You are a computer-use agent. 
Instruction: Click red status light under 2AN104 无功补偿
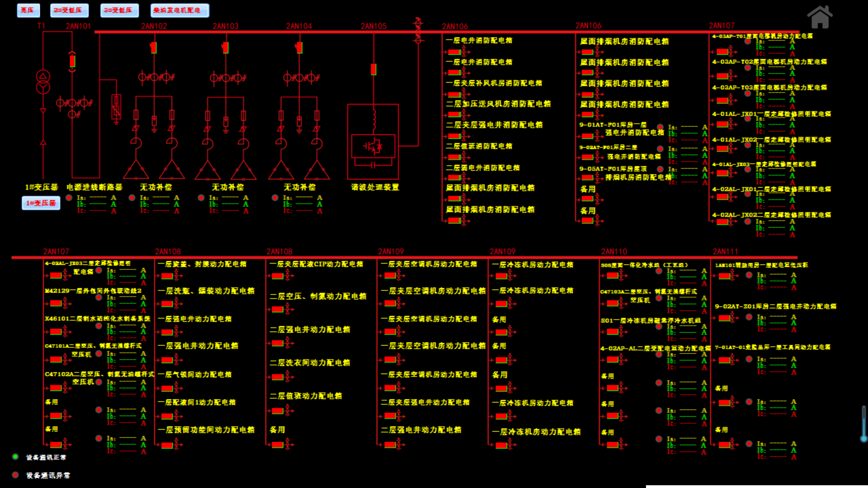pyautogui.click(x=275, y=197)
